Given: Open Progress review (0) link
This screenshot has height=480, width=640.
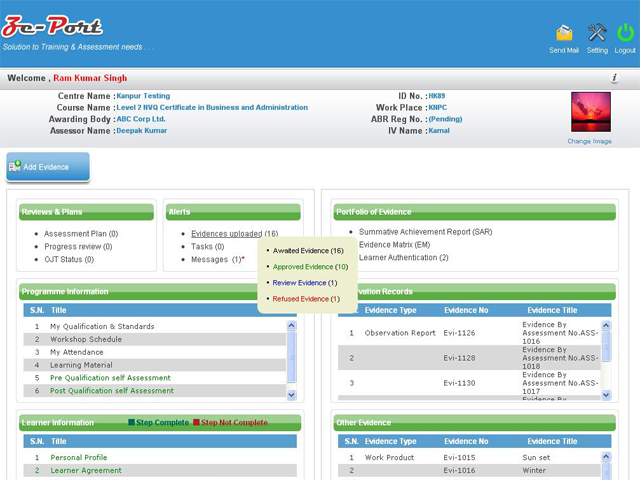Looking at the screenshot, I should (78, 247).
